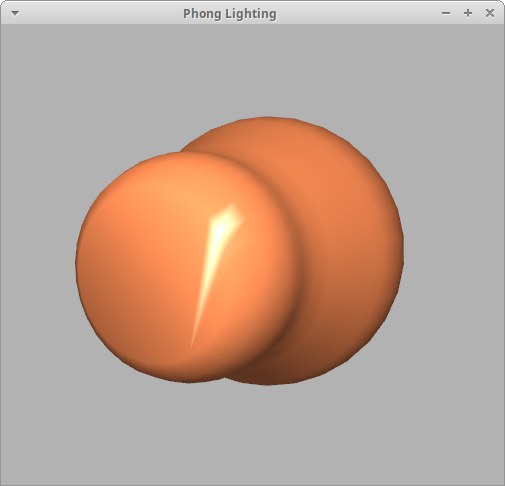Viewport: 505px width, 486px height.
Task: Minimize the Phong Lighting window
Action: coord(446,13)
